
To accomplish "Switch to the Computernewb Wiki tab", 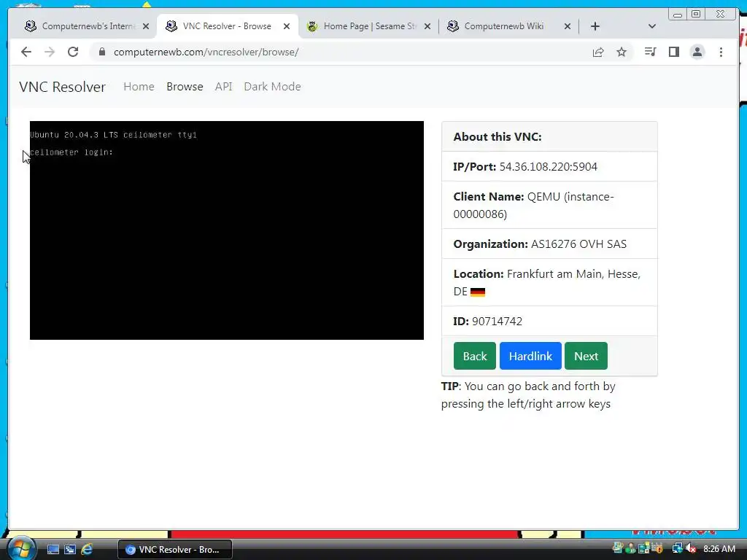I will [508, 26].
